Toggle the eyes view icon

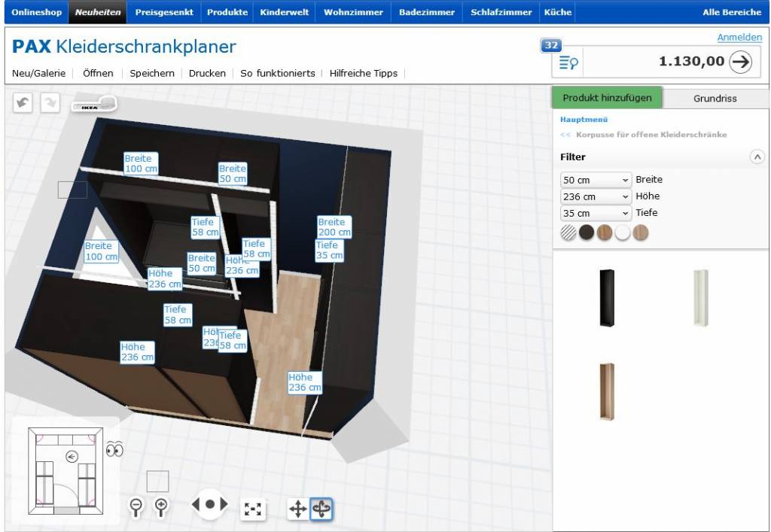coord(114,448)
